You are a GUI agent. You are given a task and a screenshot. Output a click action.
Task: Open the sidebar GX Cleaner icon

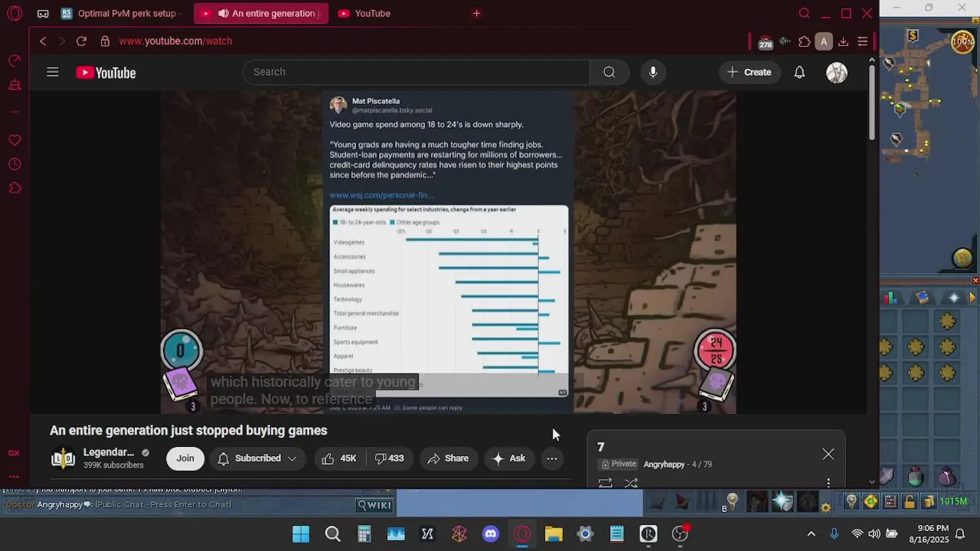(15, 85)
